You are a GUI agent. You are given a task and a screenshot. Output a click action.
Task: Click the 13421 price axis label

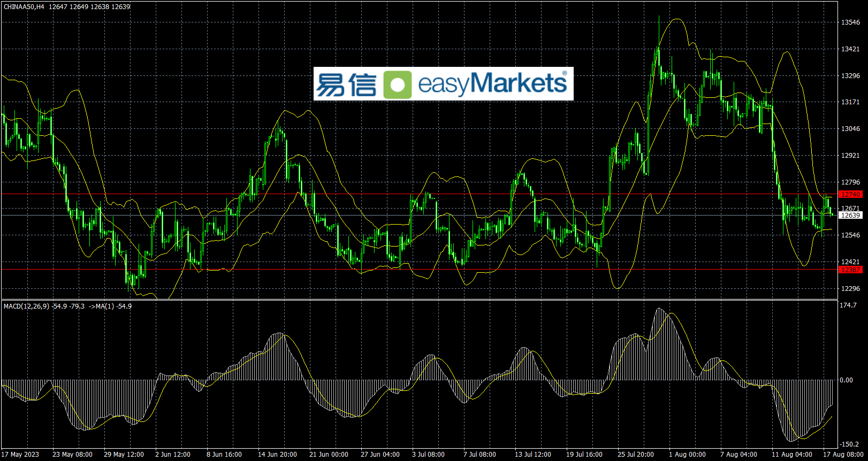pos(850,49)
